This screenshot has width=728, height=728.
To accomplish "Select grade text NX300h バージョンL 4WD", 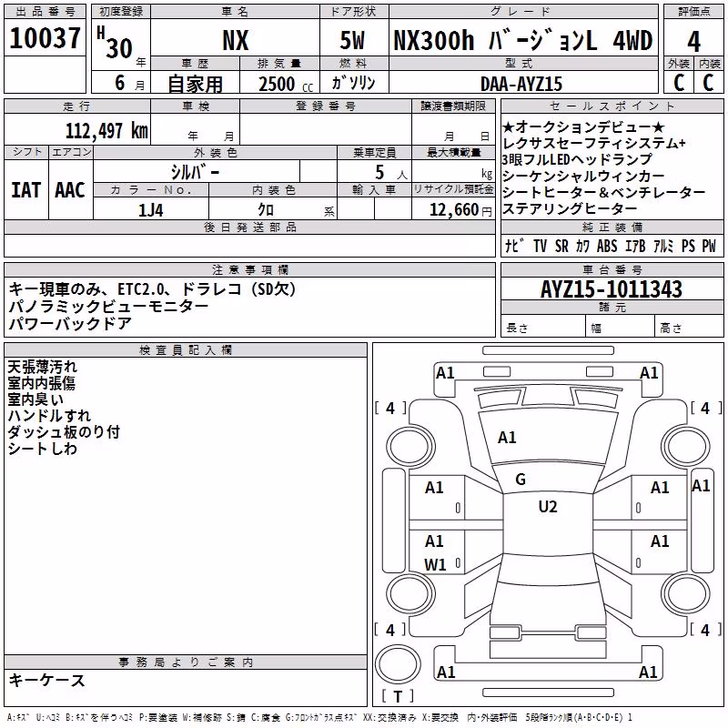I will (522, 40).
